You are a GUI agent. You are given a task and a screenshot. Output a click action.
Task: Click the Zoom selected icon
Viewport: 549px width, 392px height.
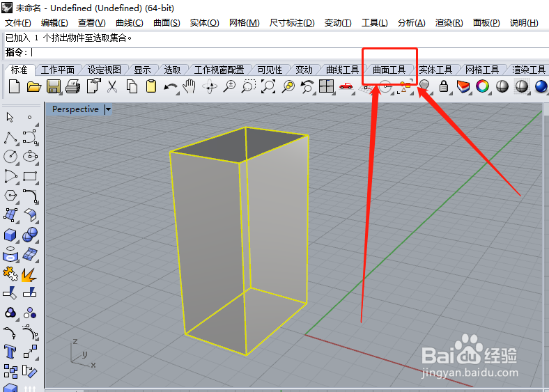click(x=288, y=86)
